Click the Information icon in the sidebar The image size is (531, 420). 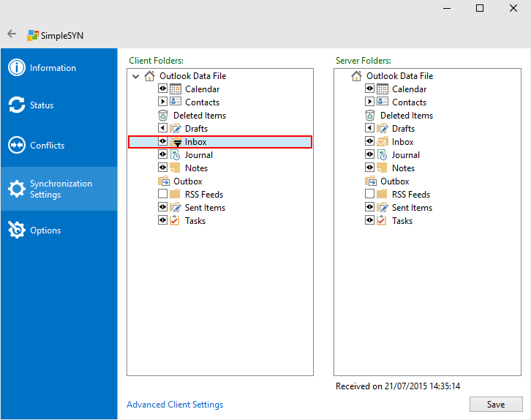16,68
